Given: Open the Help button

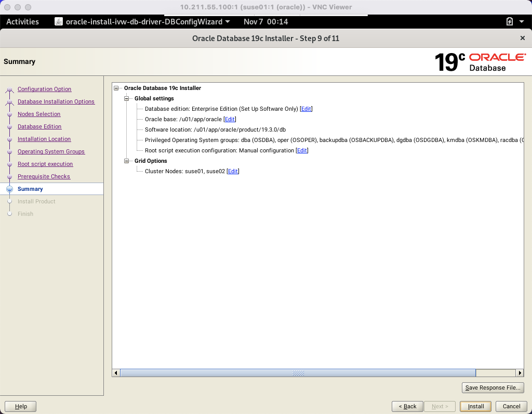Looking at the screenshot, I should click(x=21, y=406).
